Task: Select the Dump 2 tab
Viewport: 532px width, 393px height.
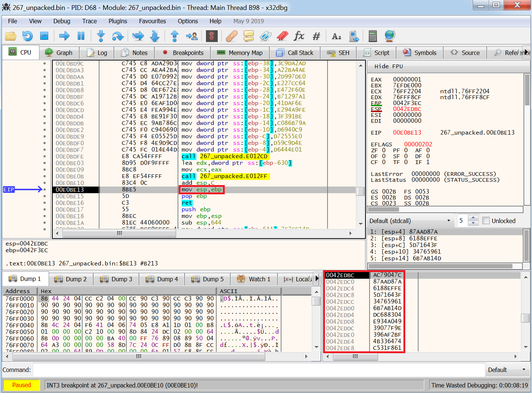Action: 70,279
